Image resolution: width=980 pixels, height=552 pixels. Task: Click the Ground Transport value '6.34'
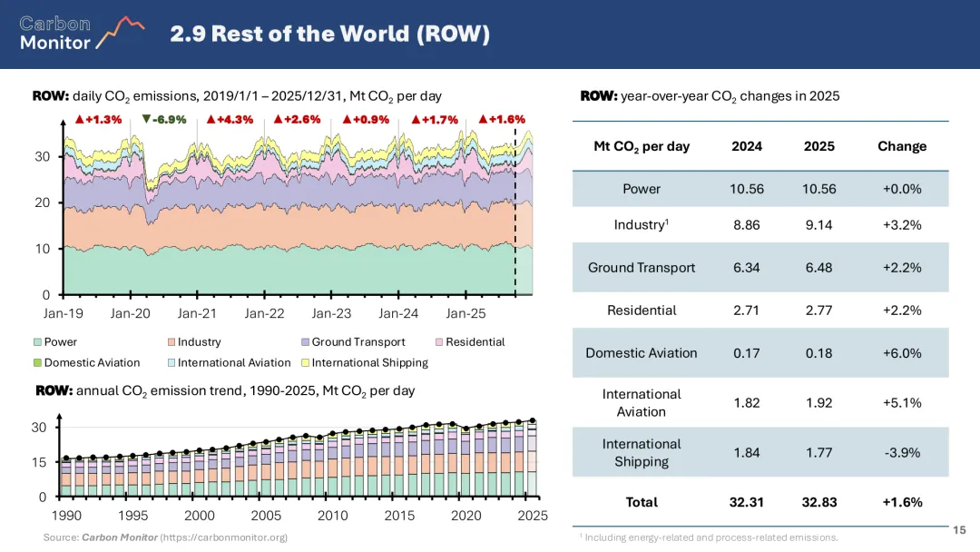click(747, 268)
